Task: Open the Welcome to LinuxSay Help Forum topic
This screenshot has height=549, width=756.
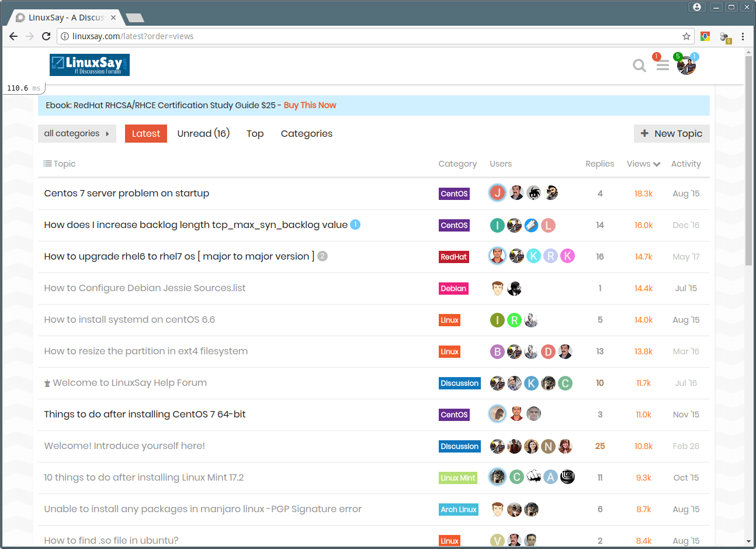Action: click(130, 382)
